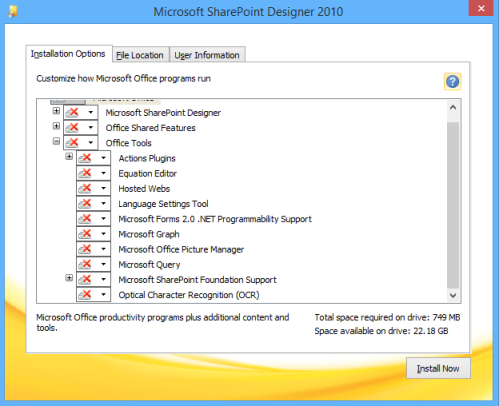Click the installer icon in title bar

(13, 11)
